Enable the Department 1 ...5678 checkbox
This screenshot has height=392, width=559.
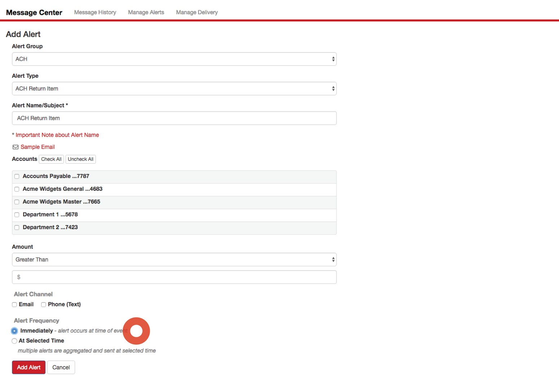click(x=17, y=215)
